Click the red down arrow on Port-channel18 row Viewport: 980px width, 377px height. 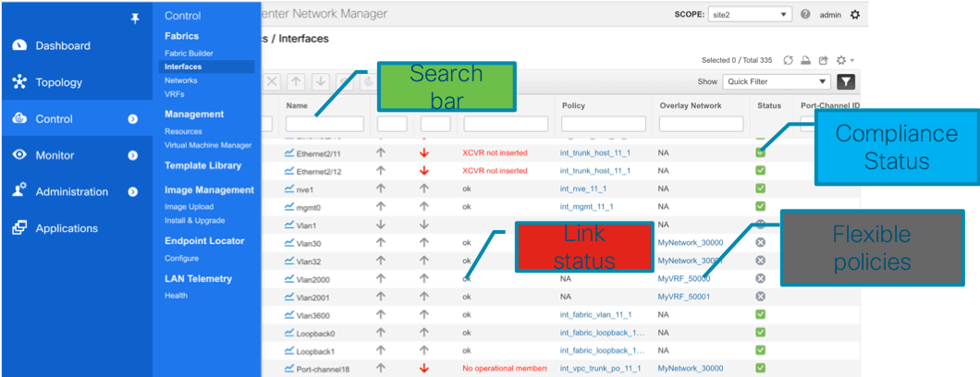coord(423,369)
